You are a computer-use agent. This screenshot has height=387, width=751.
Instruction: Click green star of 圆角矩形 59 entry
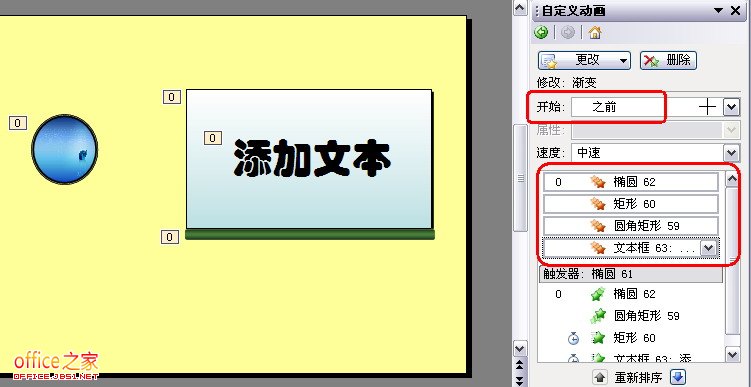598,316
